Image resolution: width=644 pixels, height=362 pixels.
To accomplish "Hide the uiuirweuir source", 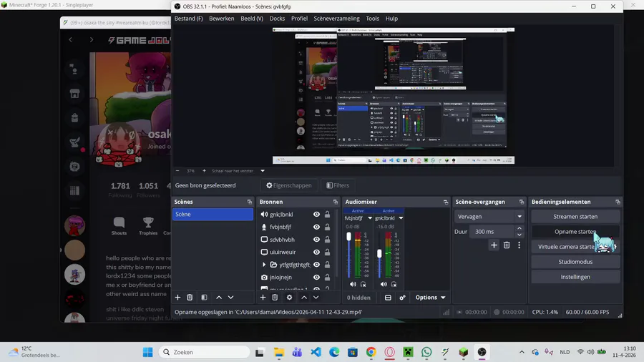I will [316, 252].
